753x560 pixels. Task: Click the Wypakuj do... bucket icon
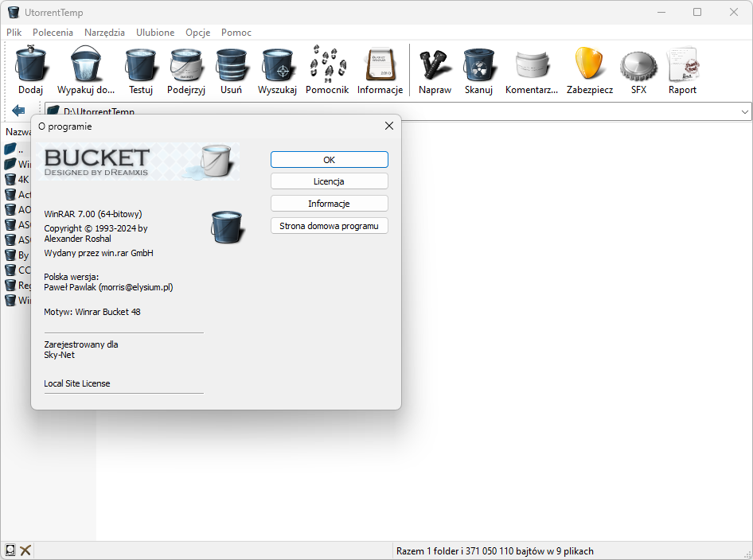[x=86, y=64]
